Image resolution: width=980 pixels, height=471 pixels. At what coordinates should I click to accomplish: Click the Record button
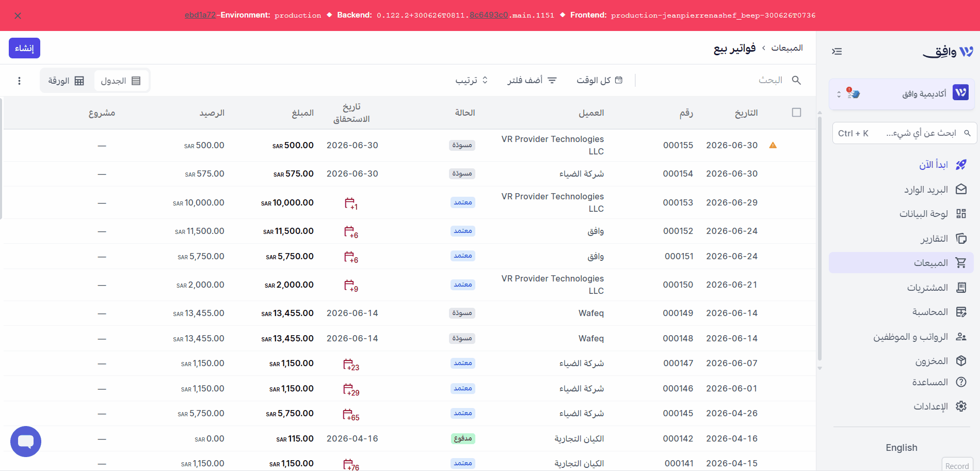[957, 465]
